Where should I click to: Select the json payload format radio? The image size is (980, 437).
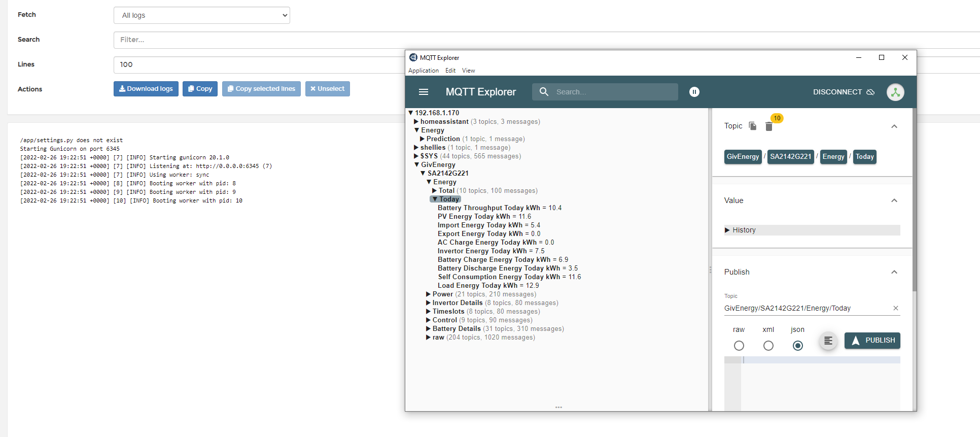point(798,346)
